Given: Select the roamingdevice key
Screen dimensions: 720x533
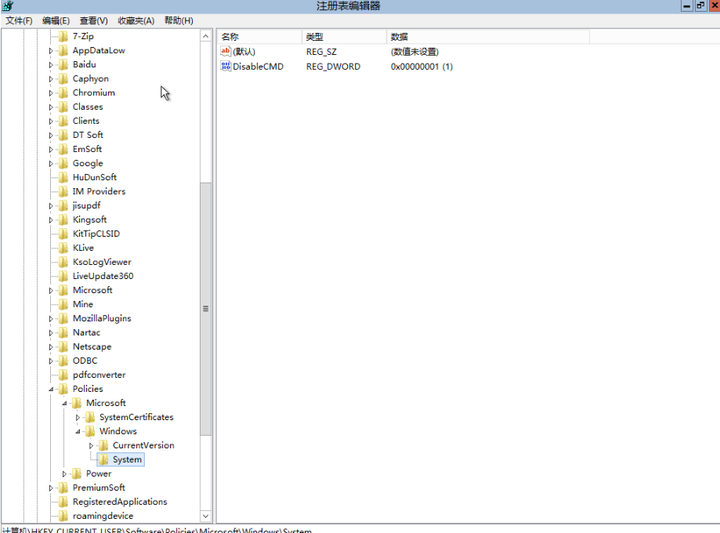Looking at the screenshot, I should [103, 516].
